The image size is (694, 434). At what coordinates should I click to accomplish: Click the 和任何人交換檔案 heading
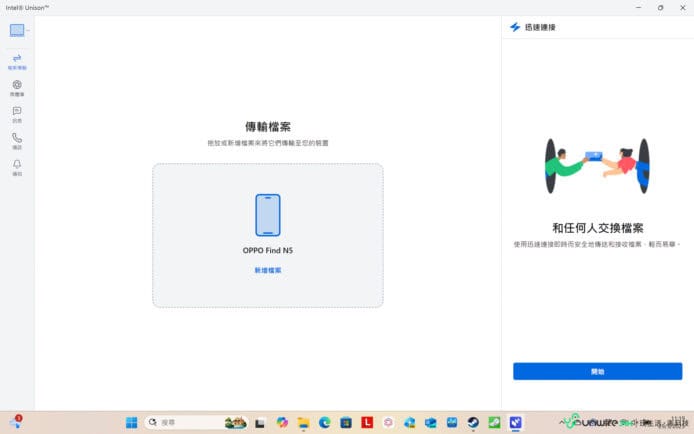point(598,228)
